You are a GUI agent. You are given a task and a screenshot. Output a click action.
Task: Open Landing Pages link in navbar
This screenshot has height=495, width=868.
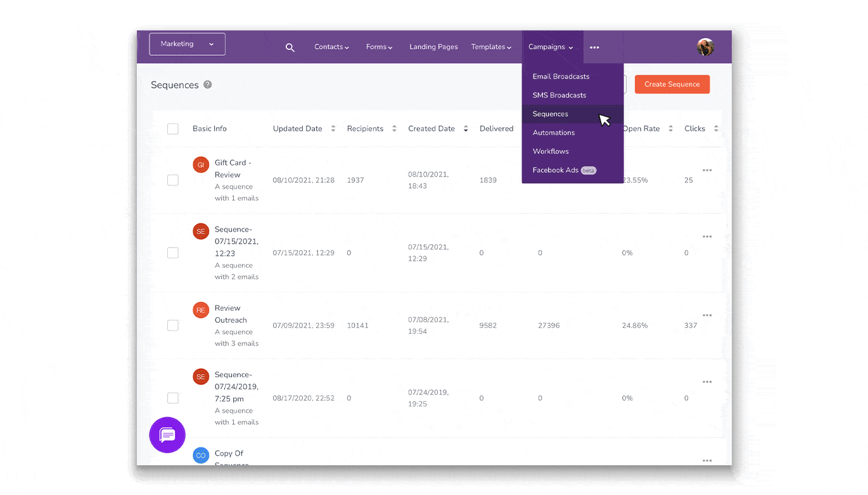433,47
